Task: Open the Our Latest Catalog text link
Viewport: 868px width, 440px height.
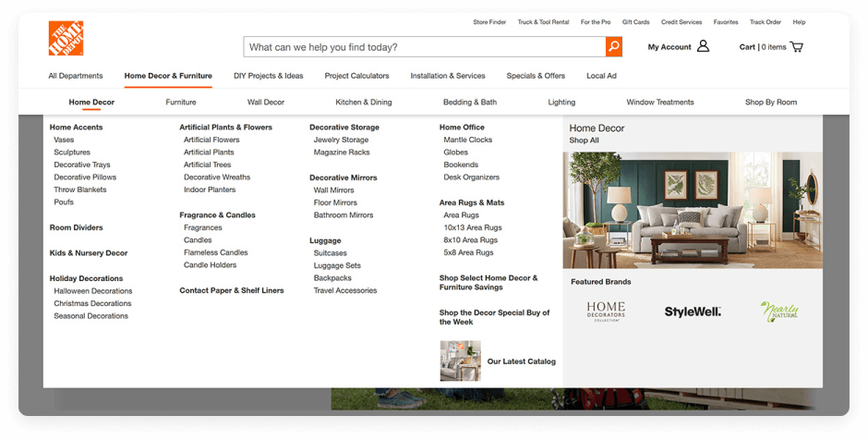Action: click(x=521, y=361)
